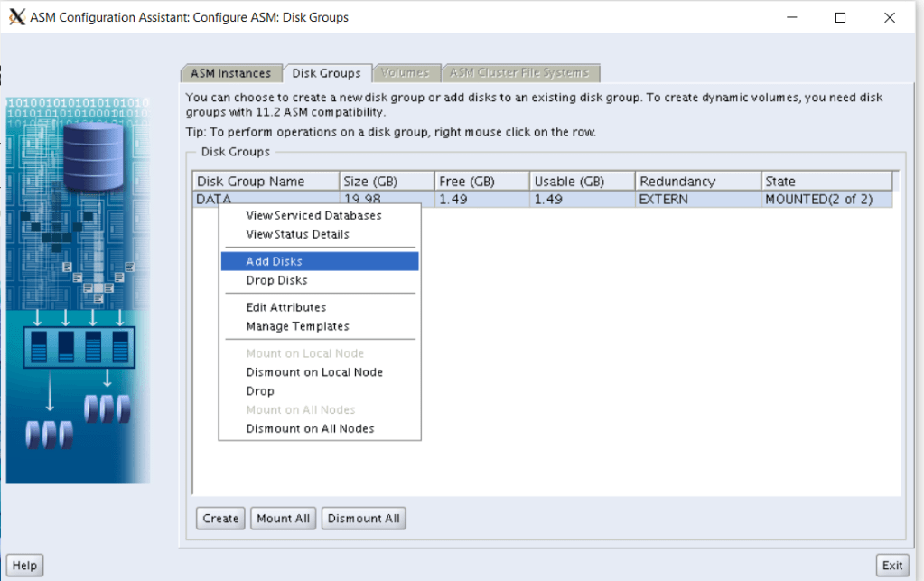Choose Manage Templates menu item

[x=297, y=326]
